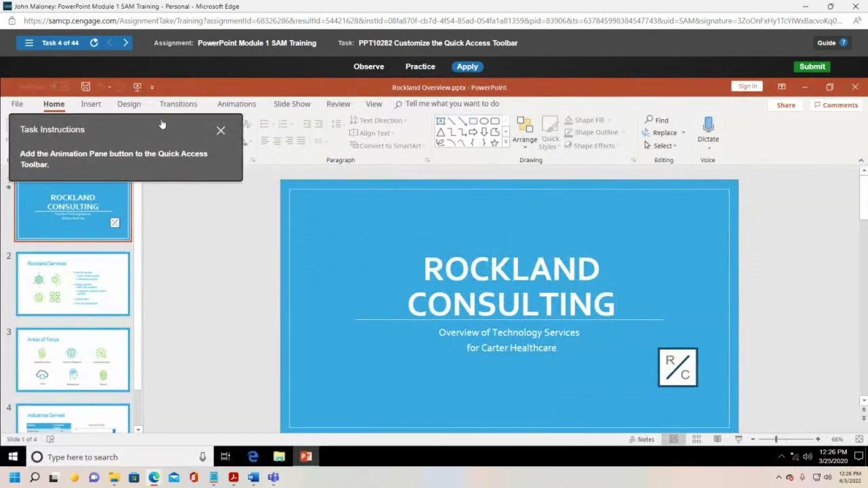Click the Replace command

click(660, 133)
